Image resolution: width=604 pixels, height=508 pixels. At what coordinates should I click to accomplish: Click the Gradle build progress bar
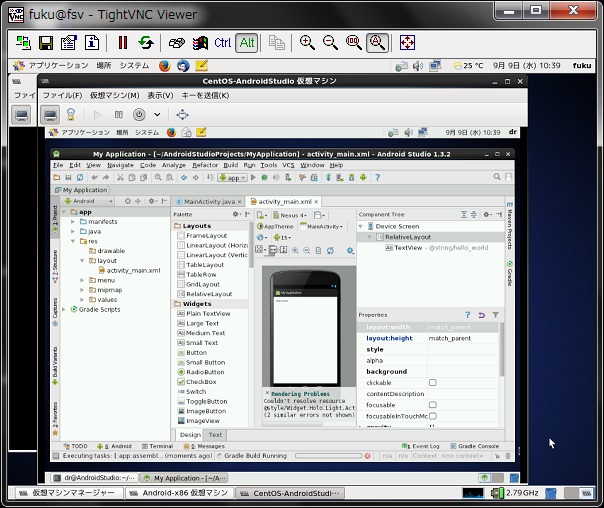(328, 456)
